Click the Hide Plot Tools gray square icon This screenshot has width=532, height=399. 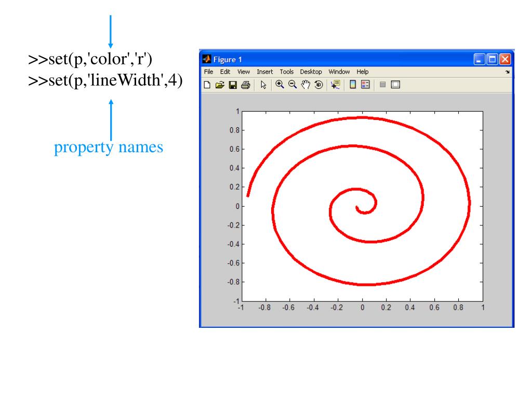[x=383, y=85]
